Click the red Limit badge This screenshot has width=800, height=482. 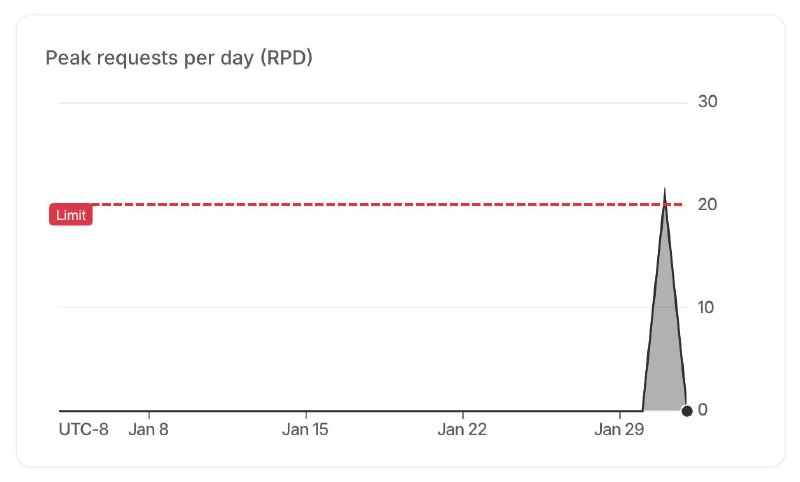click(x=71, y=215)
